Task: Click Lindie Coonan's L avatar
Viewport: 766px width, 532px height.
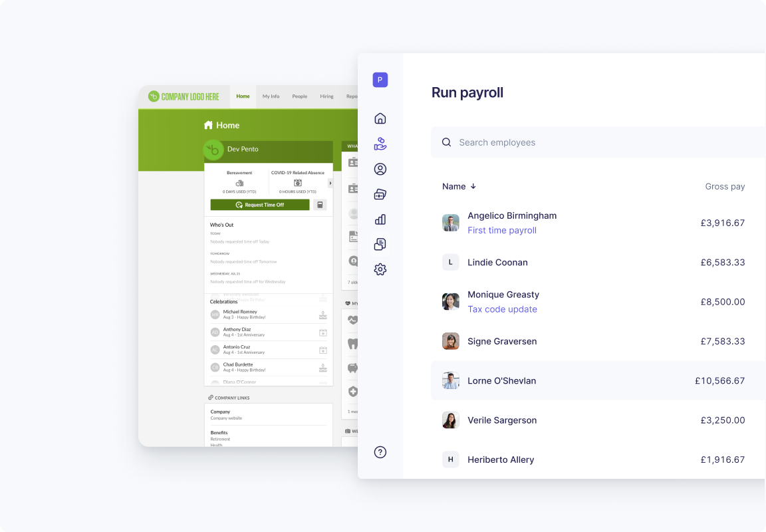Action: [x=450, y=262]
